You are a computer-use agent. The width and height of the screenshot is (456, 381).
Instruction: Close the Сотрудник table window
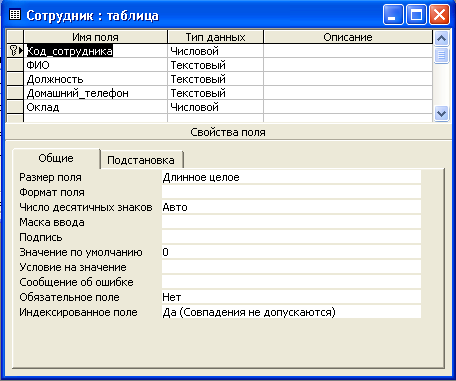coord(439,15)
